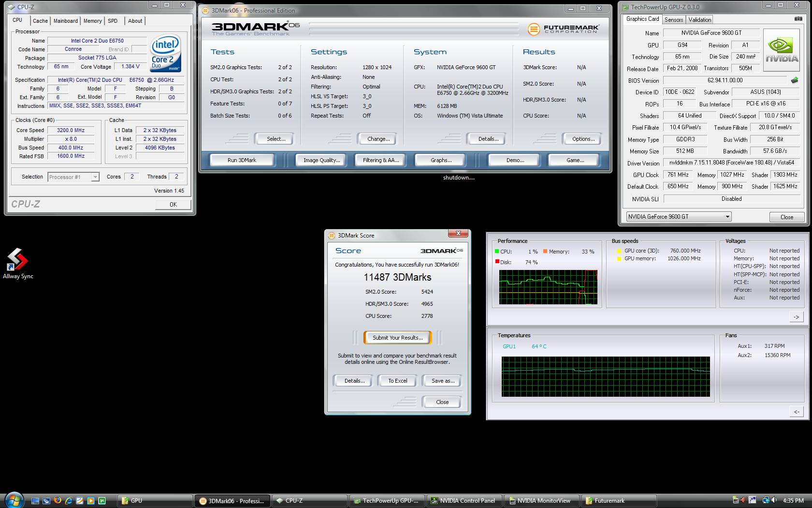This screenshot has height=508, width=812.
Task: Open Allway Sync desktop shortcut
Action: 18,264
